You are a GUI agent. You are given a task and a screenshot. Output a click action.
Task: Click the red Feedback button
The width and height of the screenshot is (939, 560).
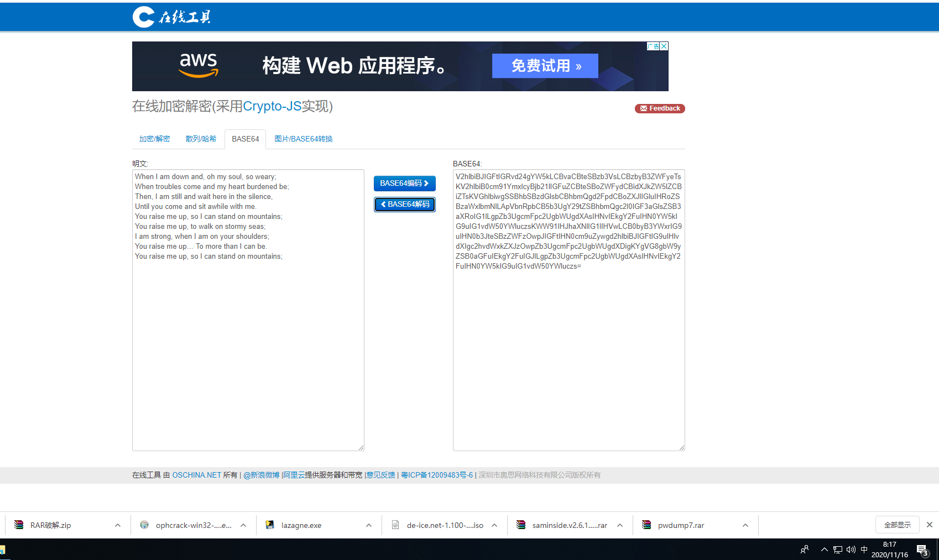pyautogui.click(x=660, y=108)
